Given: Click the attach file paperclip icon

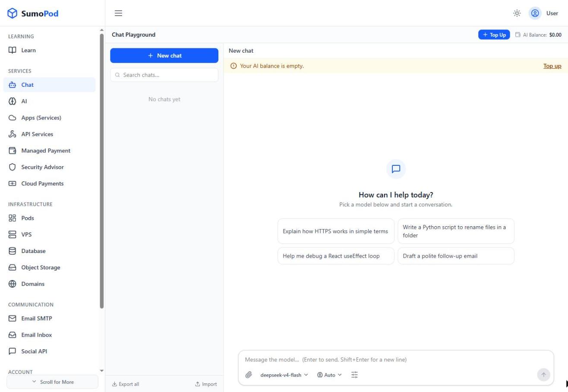Looking at the screenshot, I should (x=249, y=375).
